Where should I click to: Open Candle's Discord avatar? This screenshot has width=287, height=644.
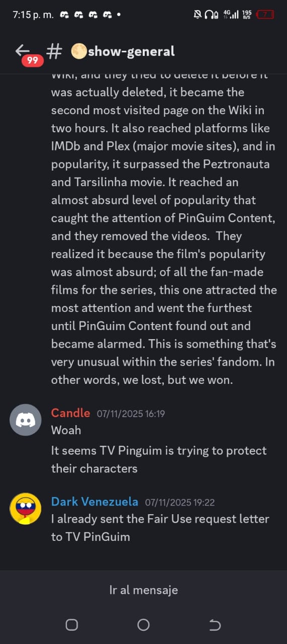(x=25, y=420)
